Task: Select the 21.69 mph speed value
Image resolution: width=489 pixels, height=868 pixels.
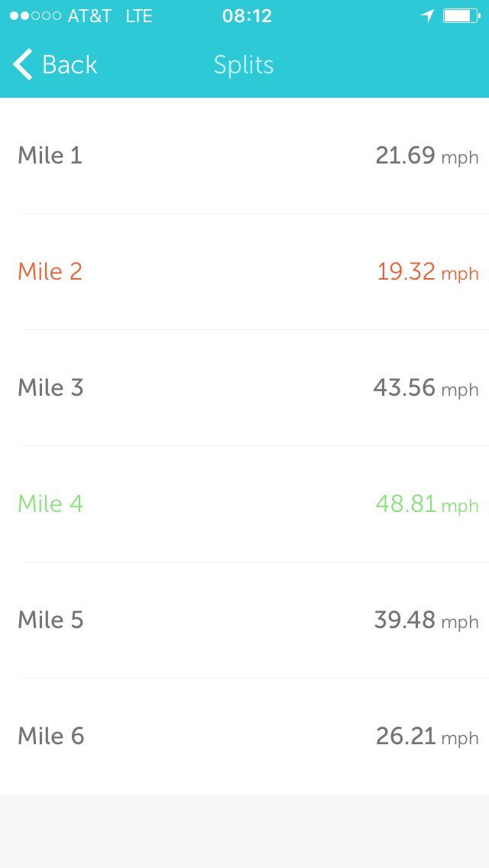Action: click(426, 156)
